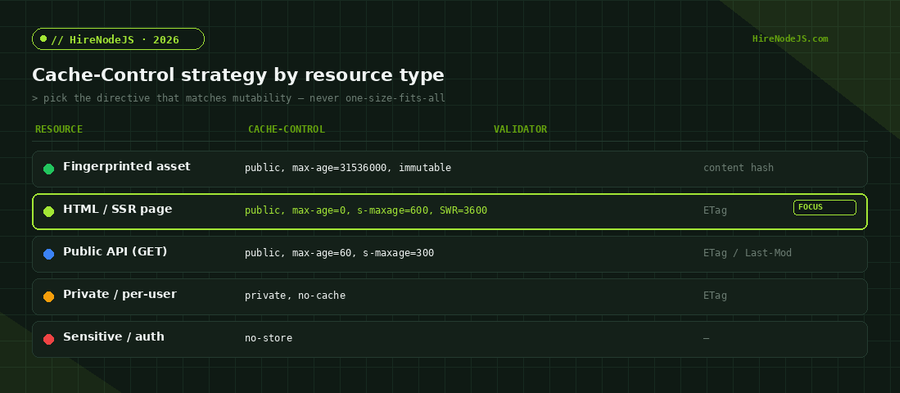Click 'public, max-age=0, s-maxage=600, SWR=3600' directive
This screenshot has height=393, width=900.
(x=366, y=211)
